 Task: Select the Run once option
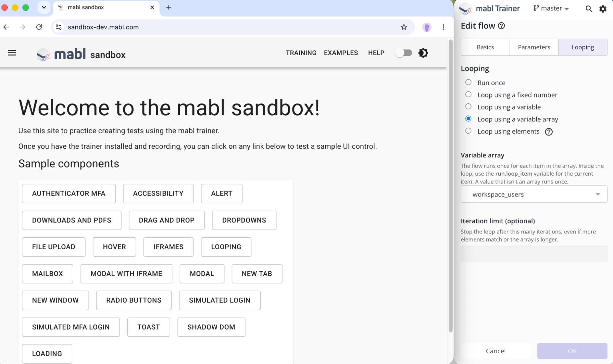pyautogui.click(x=468, y=82)
